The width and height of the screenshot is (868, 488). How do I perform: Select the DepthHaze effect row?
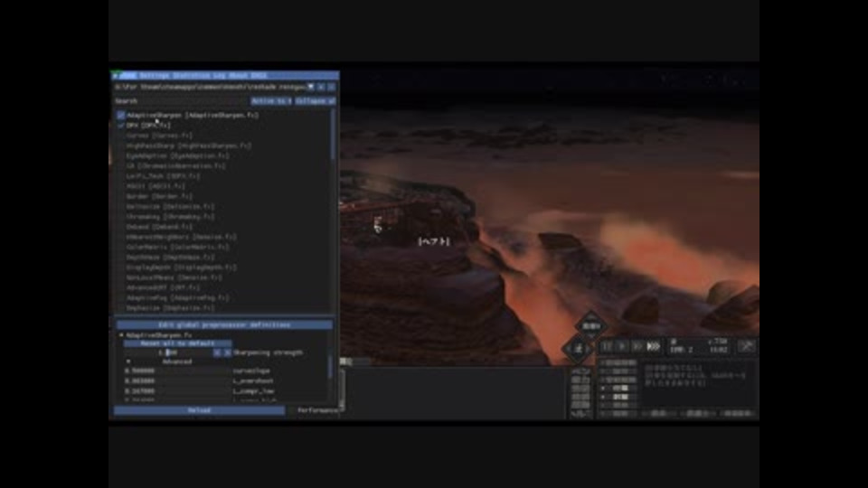171,258
